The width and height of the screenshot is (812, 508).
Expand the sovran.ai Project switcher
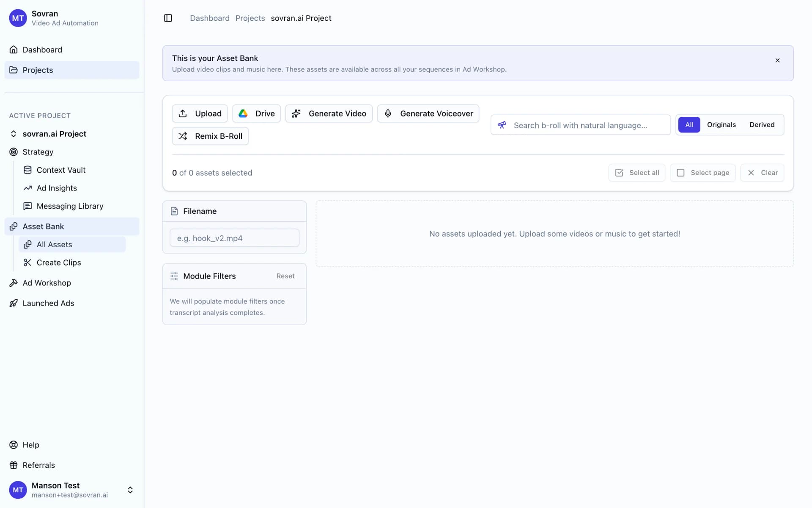coord(14,134)
